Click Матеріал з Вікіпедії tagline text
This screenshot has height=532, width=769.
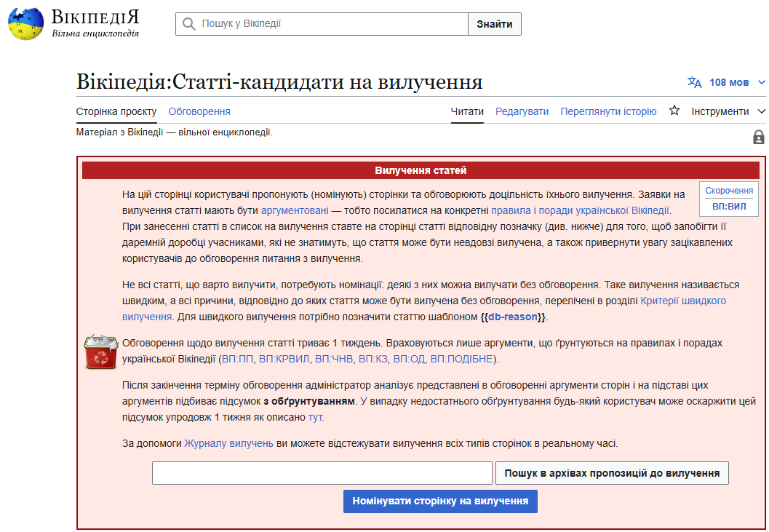[x=174, y=132]
